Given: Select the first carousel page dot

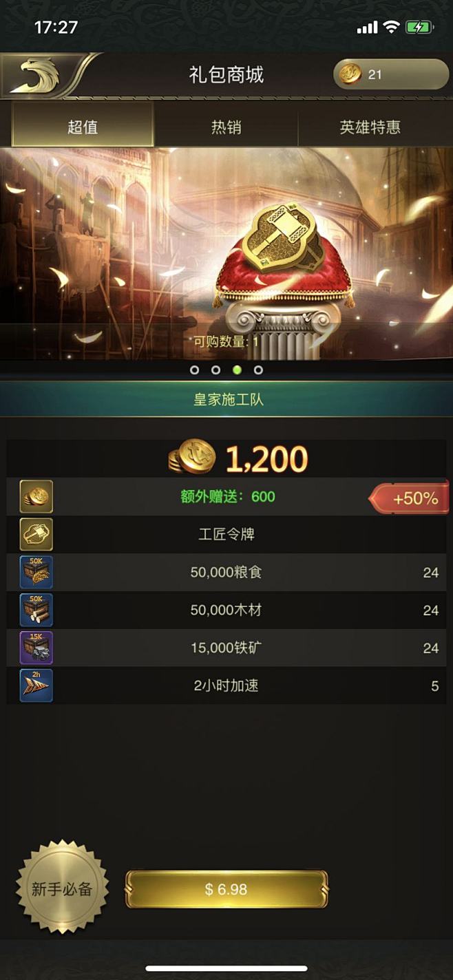Looking at the screenshot, I should pyautogui.click(x=194, y=370).
